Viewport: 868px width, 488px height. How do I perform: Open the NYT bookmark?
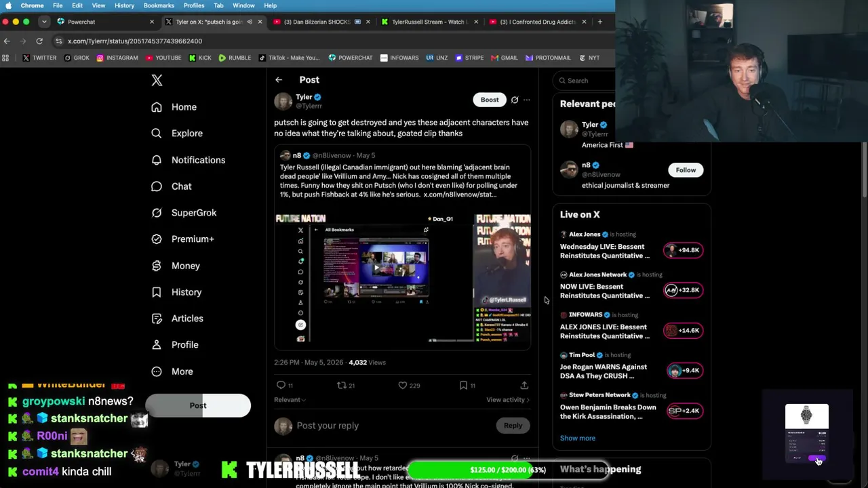click(x=589, y=58)
